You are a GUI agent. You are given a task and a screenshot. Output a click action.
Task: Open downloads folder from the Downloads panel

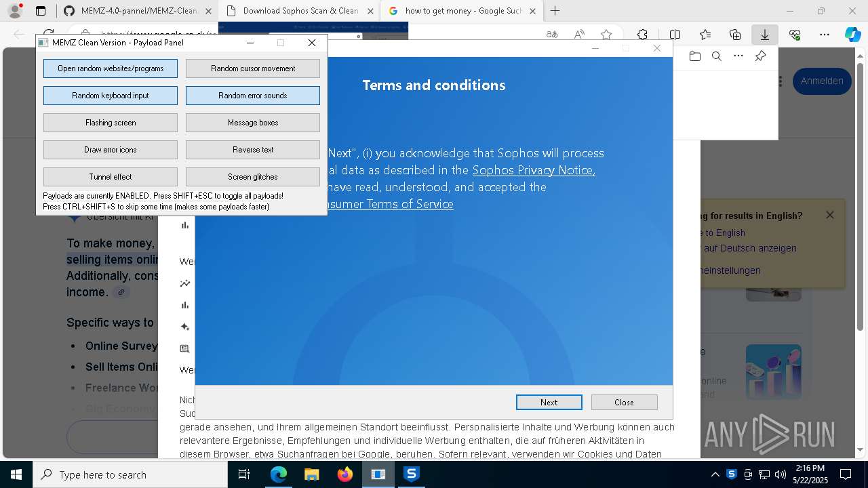695,56
